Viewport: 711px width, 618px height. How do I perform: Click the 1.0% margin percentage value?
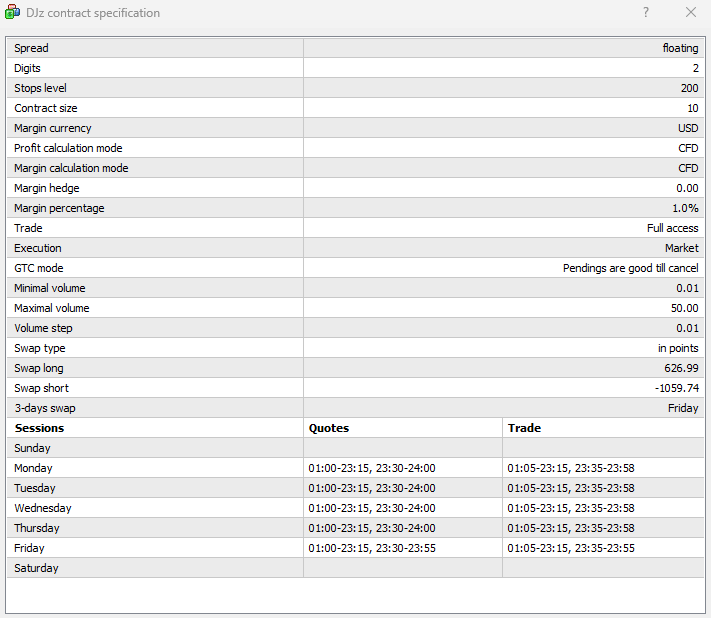click(685, 208)
